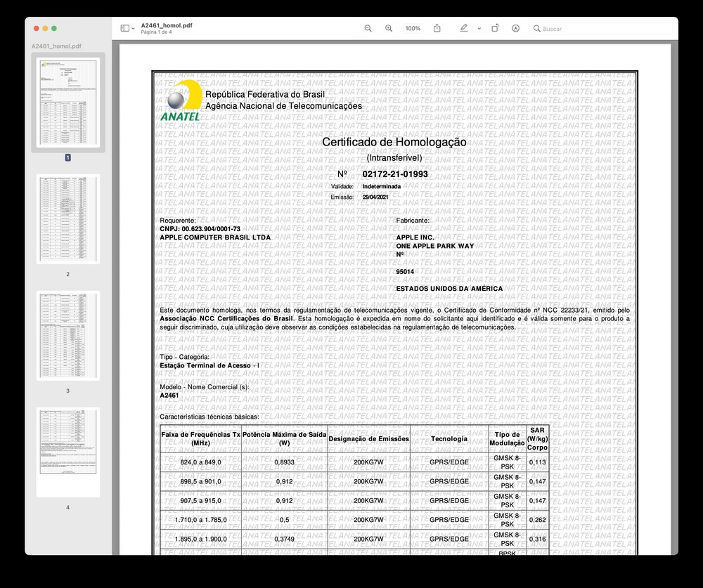The height and width of the screenshot is (588, 703).
Task: Click Faixa de Frequências Tx column header
Action: [x=201, y=439]
